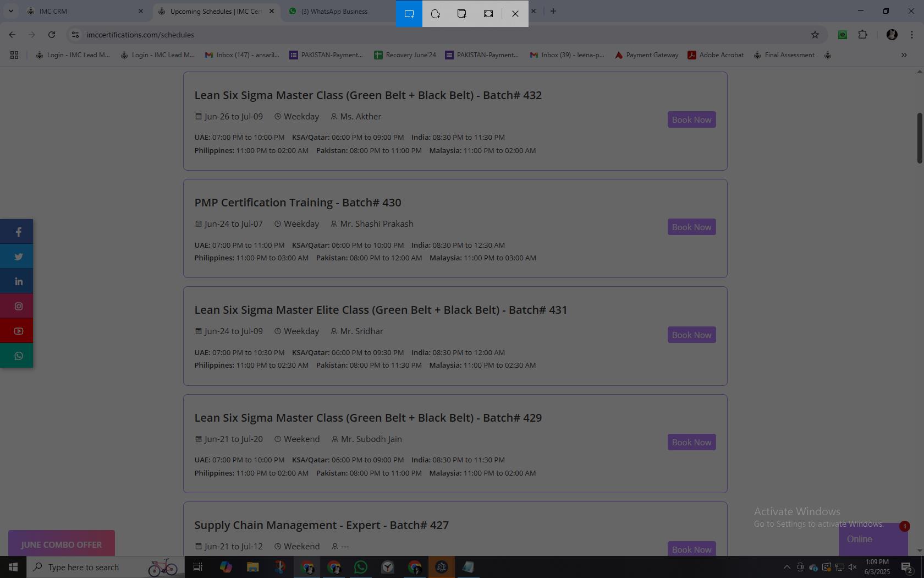Open the Inbox (39) leena bookmark
Screen dimensions: 924x578
(567, 55)
